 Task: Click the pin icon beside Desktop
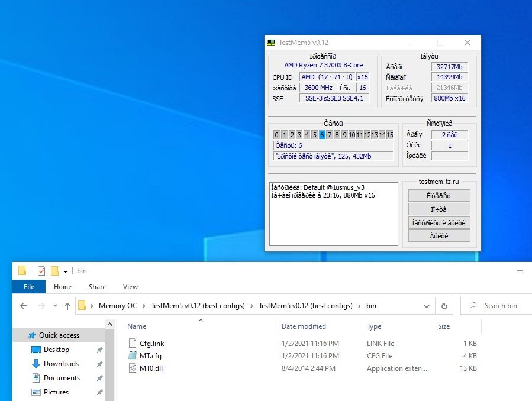point(100,350)
